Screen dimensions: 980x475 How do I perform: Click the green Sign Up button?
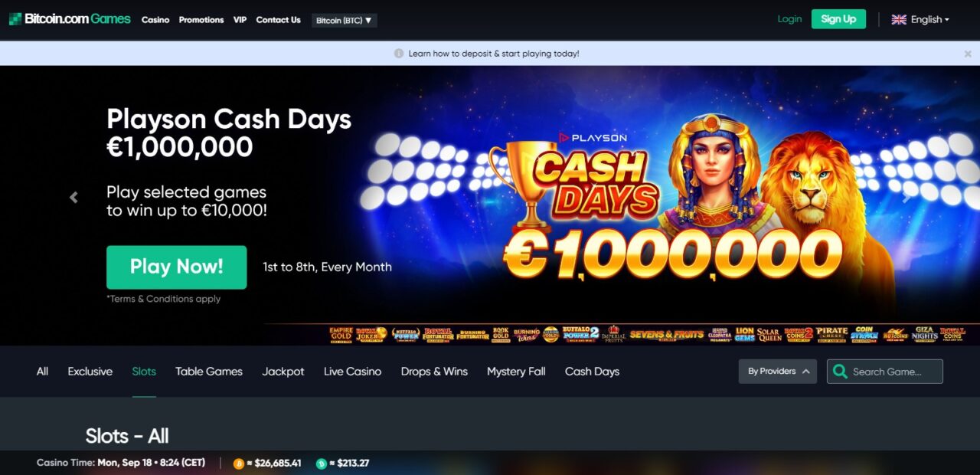(x=838, y=19)
